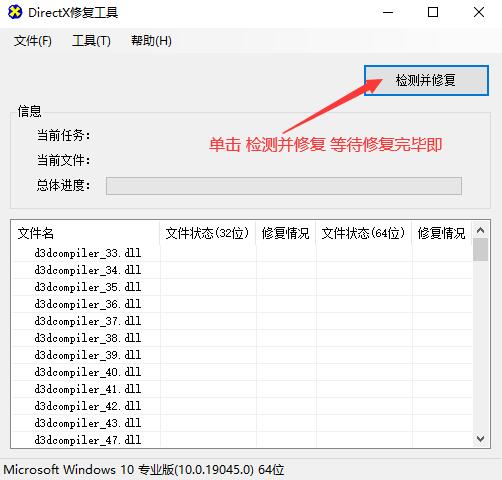502x480 pixels.
Task: Click the scrollbar down arrow
Action: [x=480, y=439]
